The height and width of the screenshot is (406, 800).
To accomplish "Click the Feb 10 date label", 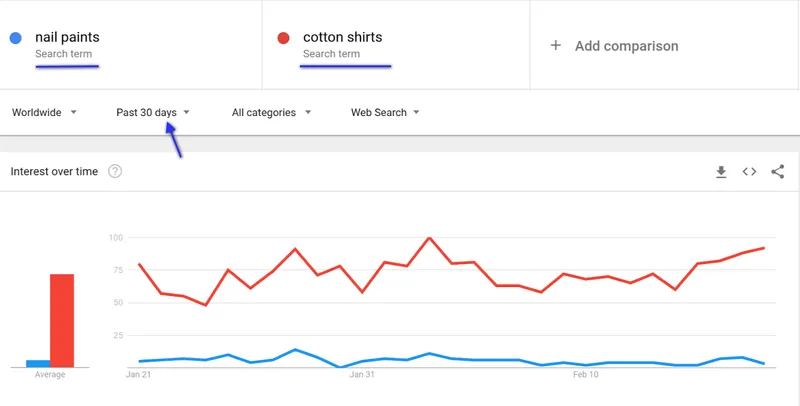I will [x=586, y=374].
